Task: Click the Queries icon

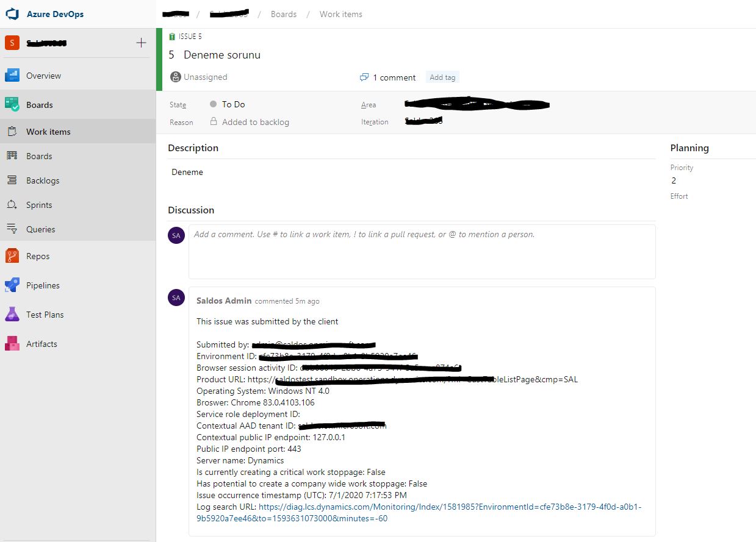Action: tap(12, 229)
